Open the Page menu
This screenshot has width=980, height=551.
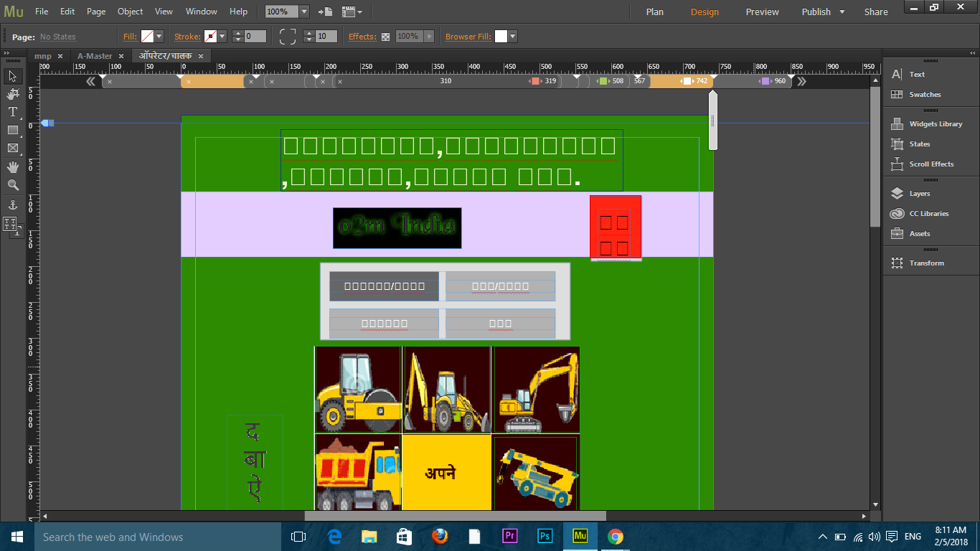pyautogui.click(x=96, y=11)
